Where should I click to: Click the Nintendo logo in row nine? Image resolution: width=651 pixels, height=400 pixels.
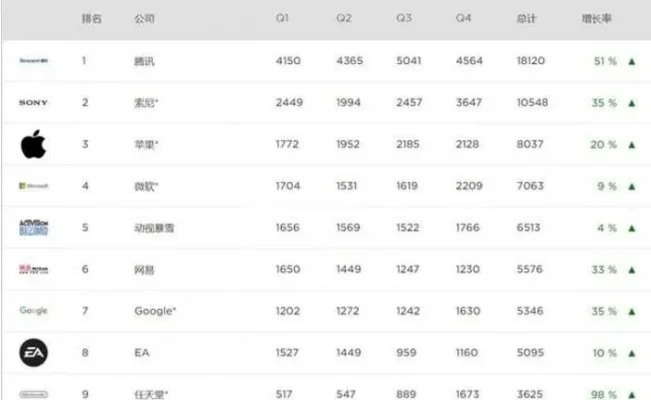[34, 394]
